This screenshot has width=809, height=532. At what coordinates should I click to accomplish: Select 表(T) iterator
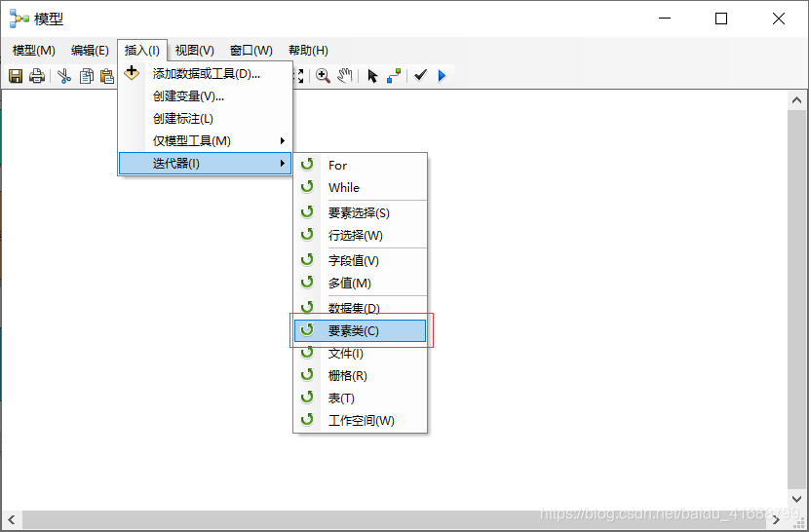click(360, 399)
